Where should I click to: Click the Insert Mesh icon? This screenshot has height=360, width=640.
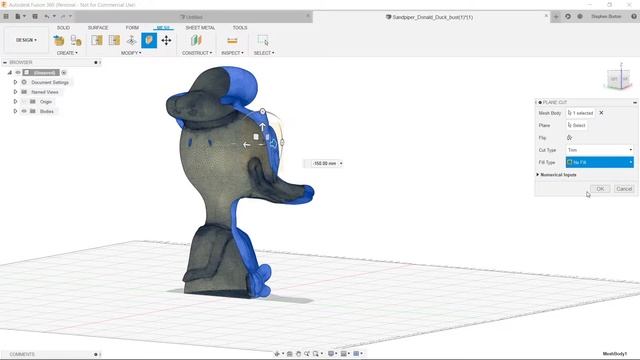coord(59,40)
